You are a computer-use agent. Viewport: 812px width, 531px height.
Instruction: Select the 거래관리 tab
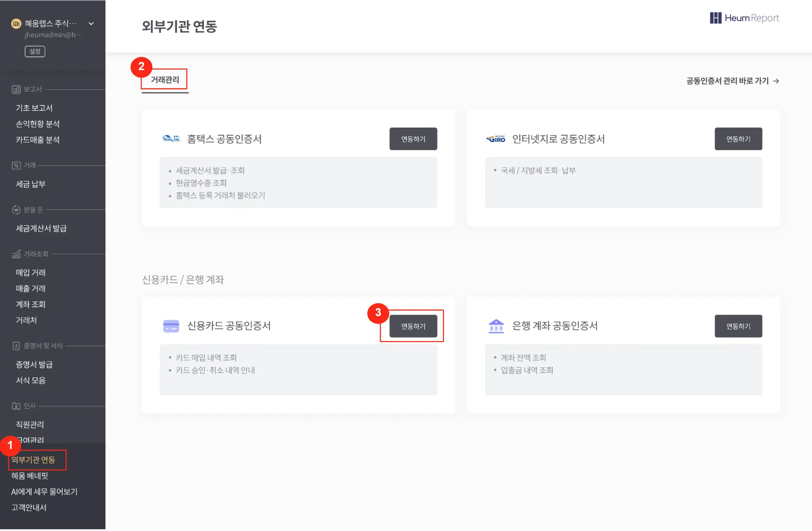pyautogui.click(x=165, y=80)
